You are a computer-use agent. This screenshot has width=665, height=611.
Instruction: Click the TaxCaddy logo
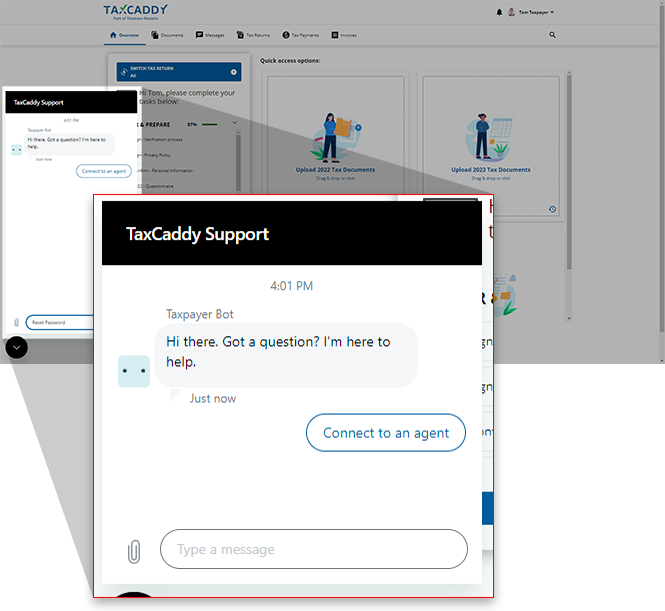point(135,12)
